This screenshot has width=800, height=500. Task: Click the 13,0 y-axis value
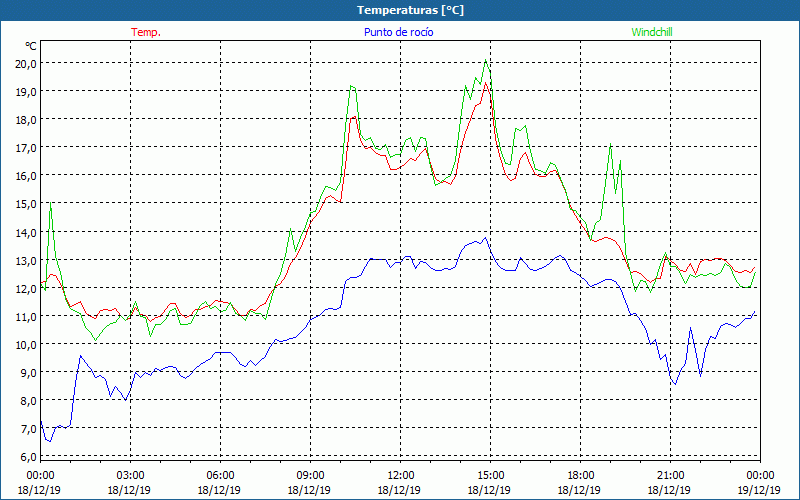pyautogui.click(x=27, y=260)
